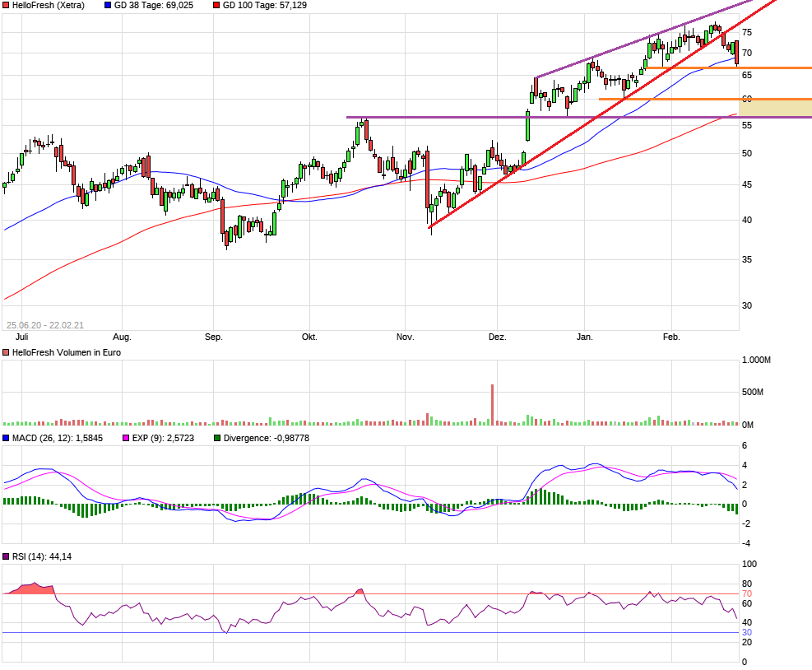This screenshot has height=670, width=812.
Task: Click the 'Aug.' month axis label
Action: (x=123, y=337)
